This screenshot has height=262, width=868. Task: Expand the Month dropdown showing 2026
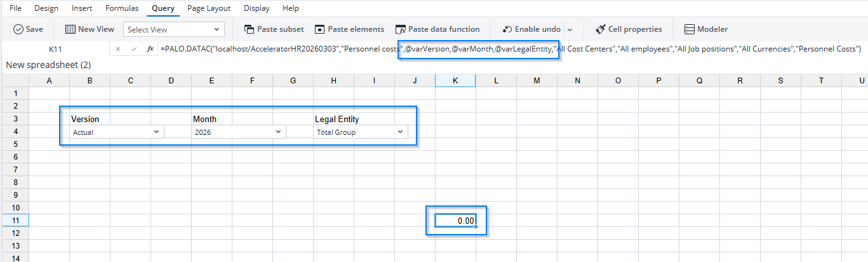pyautogui.click(x=278, y=132)
